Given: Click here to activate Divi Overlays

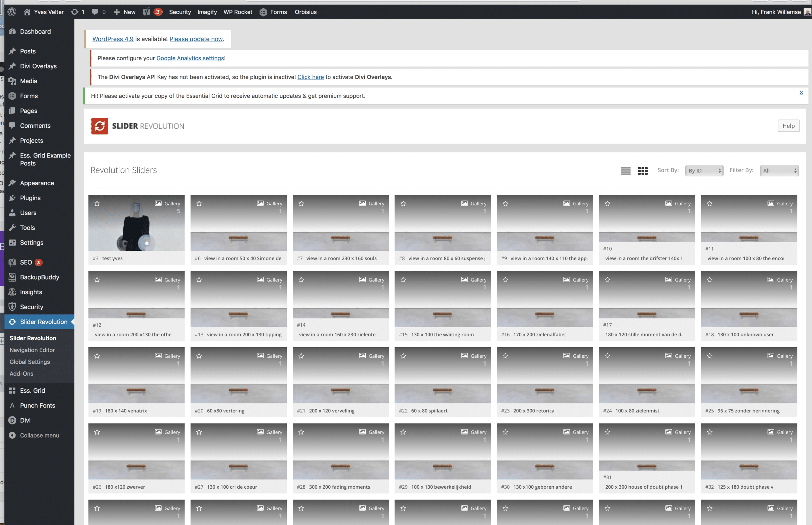Looking at the screenshot, I should coord(311,77).
